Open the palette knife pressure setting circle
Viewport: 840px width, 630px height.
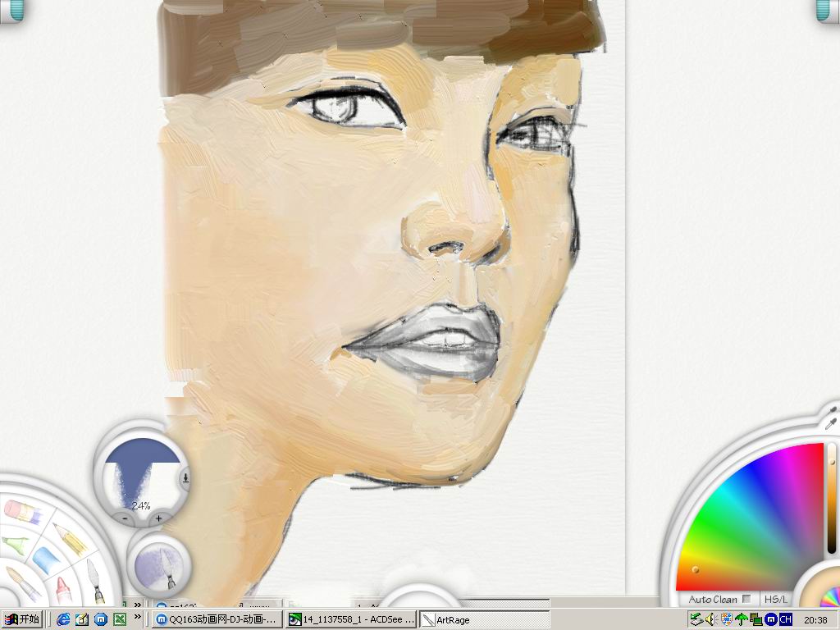pos(159,565)
